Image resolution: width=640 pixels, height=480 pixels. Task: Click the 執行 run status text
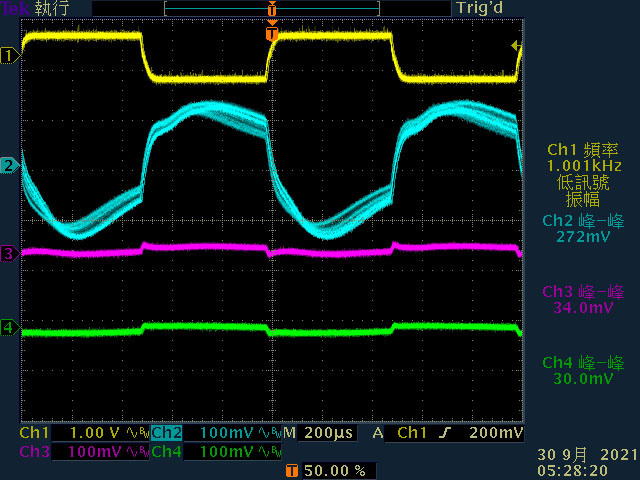[x=52, y=8]
